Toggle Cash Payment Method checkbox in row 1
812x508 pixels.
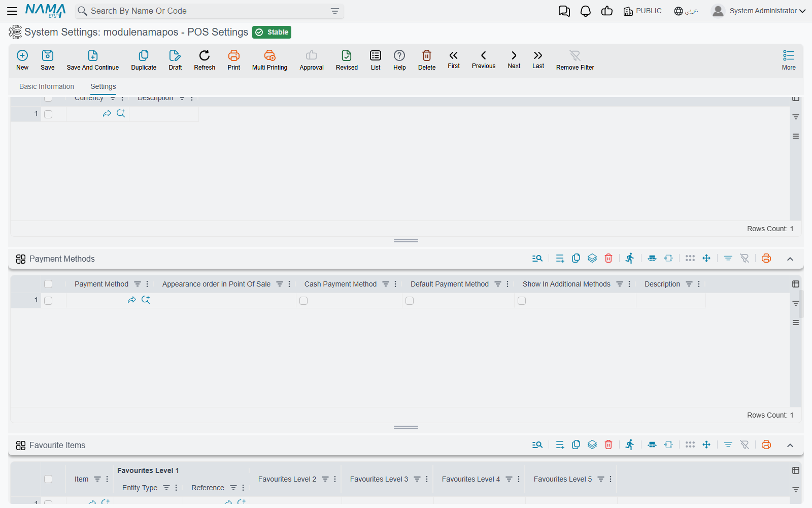click(x=303, y=301)
